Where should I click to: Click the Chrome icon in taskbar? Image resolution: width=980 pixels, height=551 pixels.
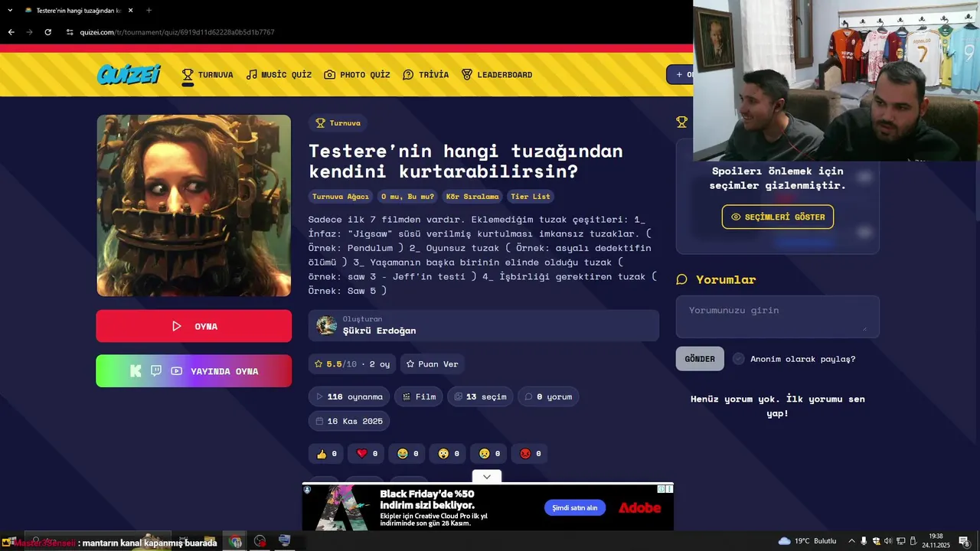pos(236,541)
